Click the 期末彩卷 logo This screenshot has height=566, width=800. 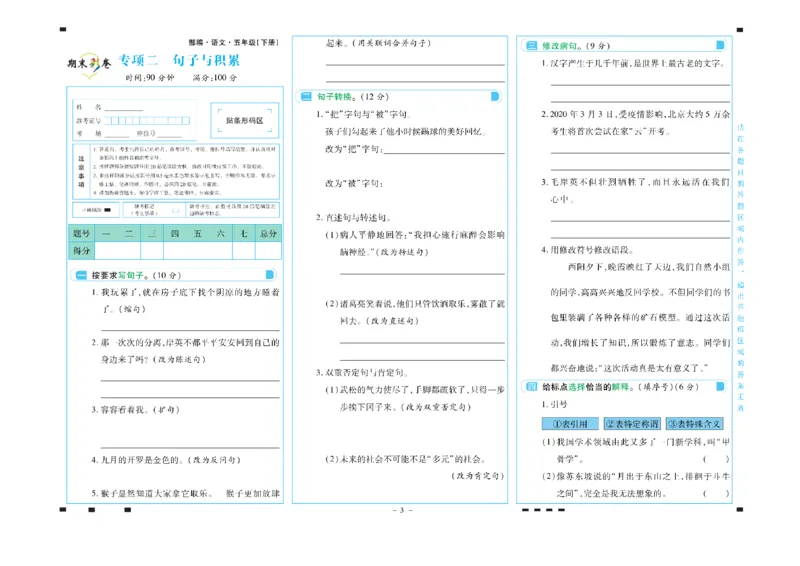pyautogui.click(x=89, y=64)
